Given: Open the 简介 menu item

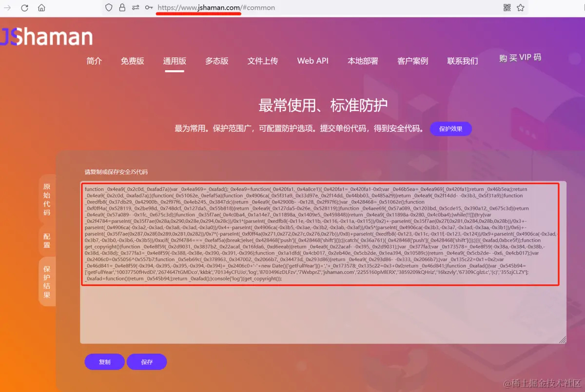Looking at the screenshot, I should pos(94,61).
